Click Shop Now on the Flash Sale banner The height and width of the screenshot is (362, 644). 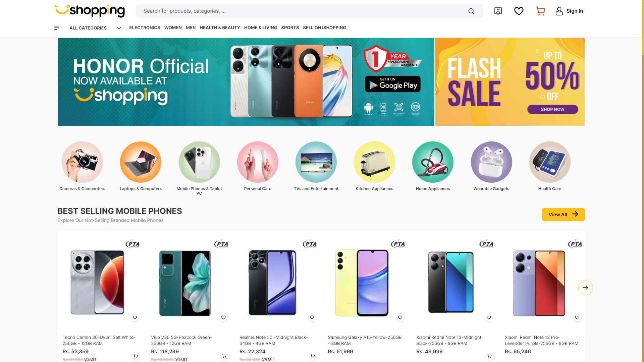(552, 109)
